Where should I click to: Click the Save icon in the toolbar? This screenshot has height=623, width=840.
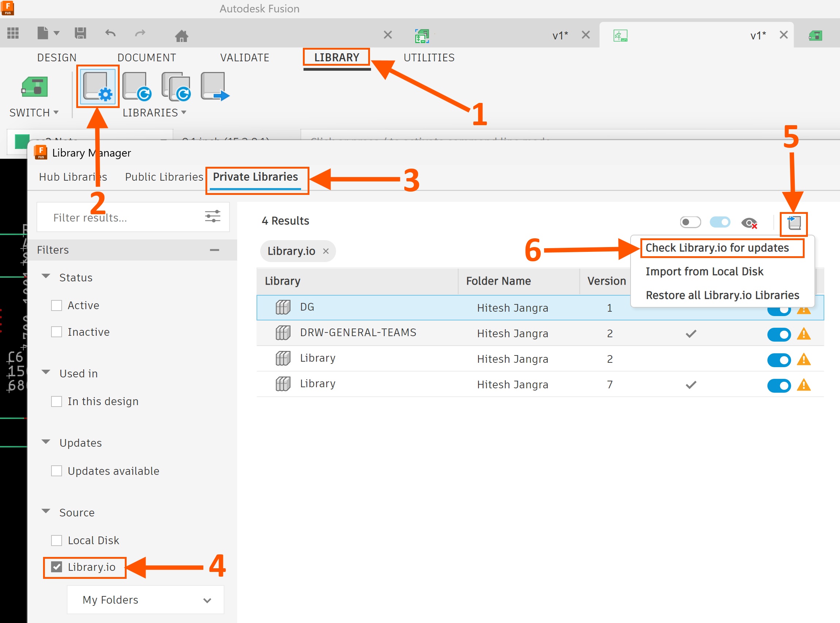(80, 33)
